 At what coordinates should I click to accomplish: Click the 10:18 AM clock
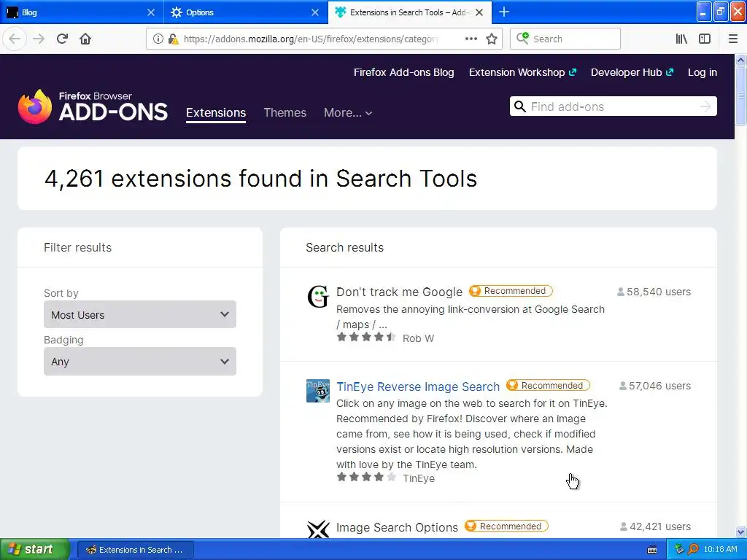point(720,549)
